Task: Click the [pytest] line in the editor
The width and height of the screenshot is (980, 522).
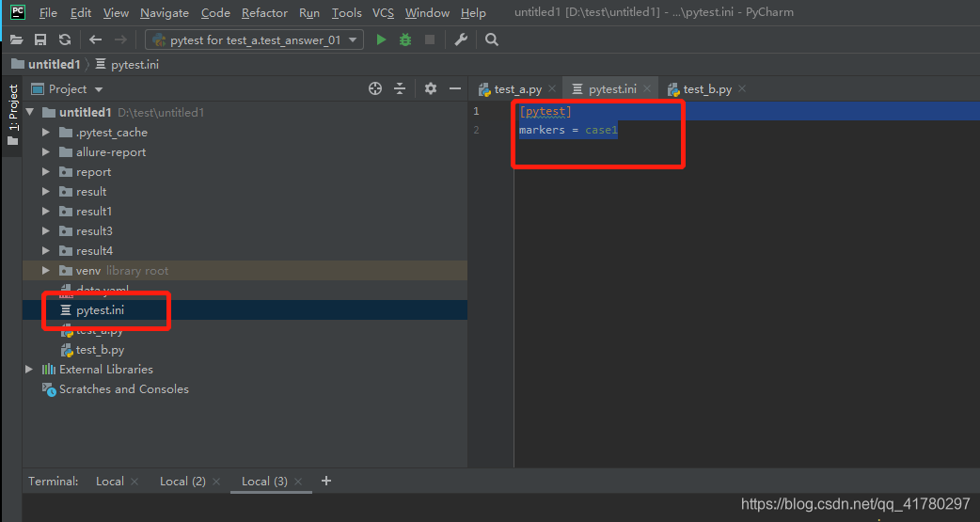Action: coord(545,111)
